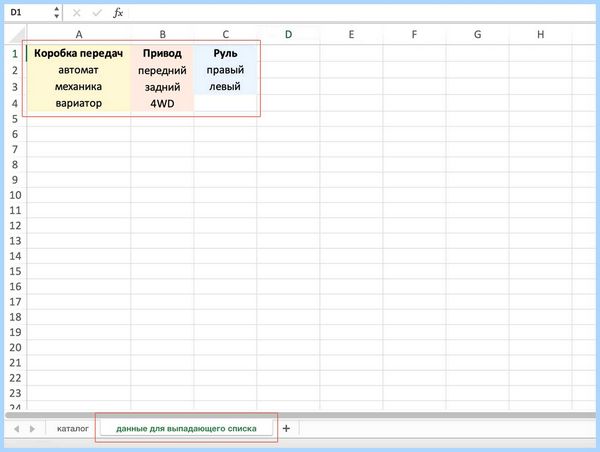Select column H header
The width and height of the screenshot is (600, 452).
540,34
